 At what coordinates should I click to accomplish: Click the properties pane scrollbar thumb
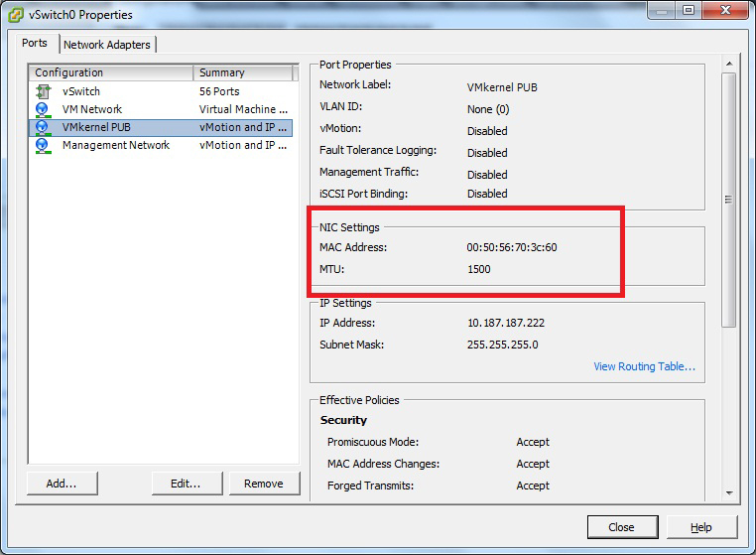pos(729,200)
